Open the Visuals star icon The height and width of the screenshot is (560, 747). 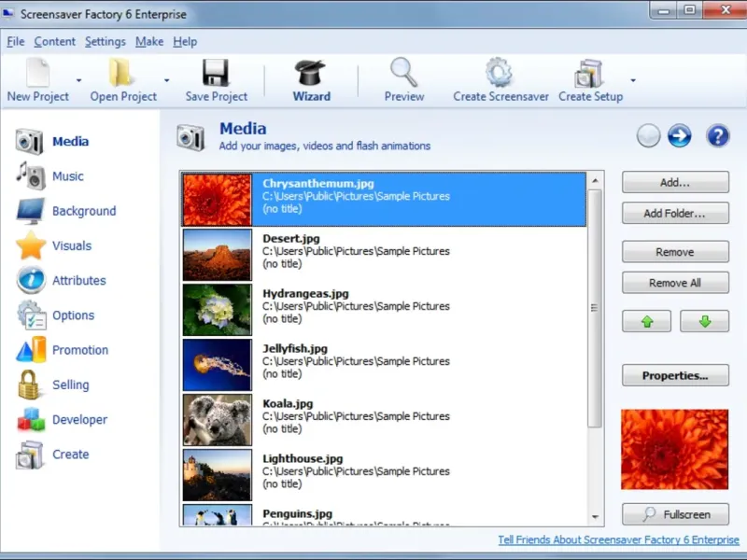[31, 245]
